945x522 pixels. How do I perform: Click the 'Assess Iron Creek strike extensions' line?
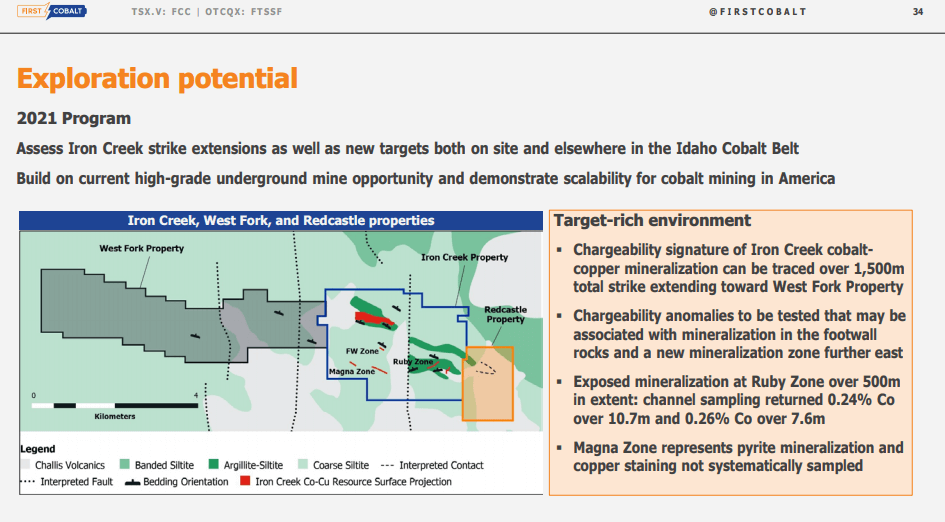click(407, 148)
